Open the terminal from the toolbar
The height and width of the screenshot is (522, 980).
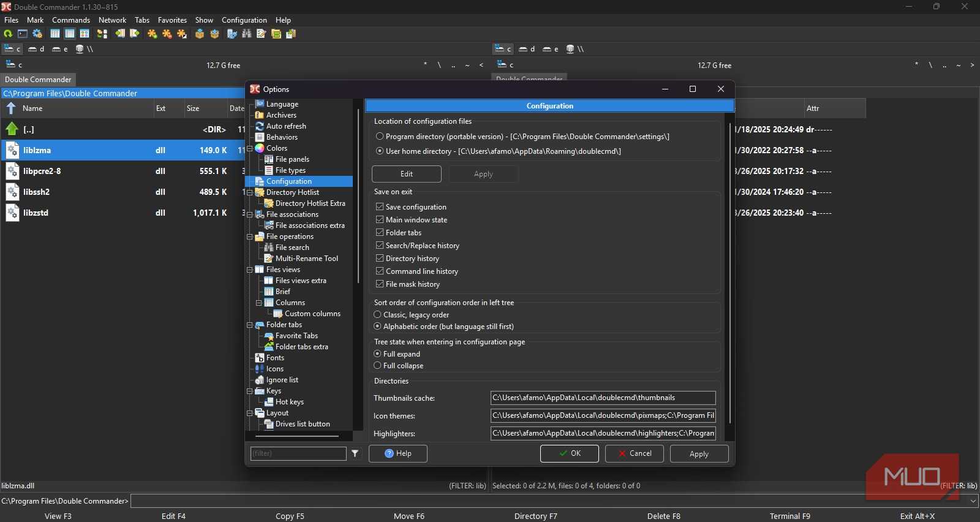23,34
